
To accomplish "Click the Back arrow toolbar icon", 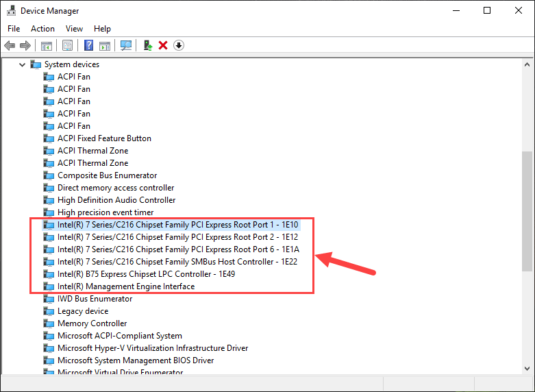I will click(x=10, y=45).
